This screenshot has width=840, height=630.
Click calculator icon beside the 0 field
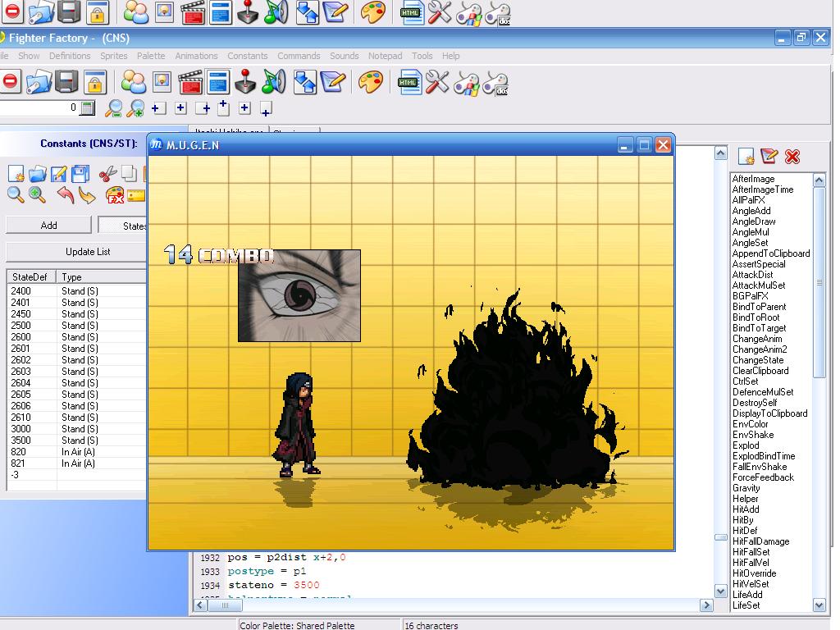[x=87, y=108]
